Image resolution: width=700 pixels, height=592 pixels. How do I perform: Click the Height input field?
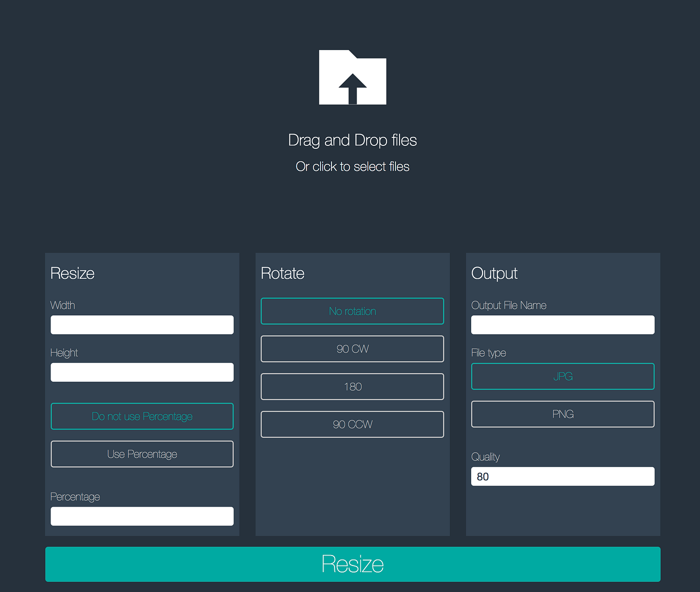141,372
